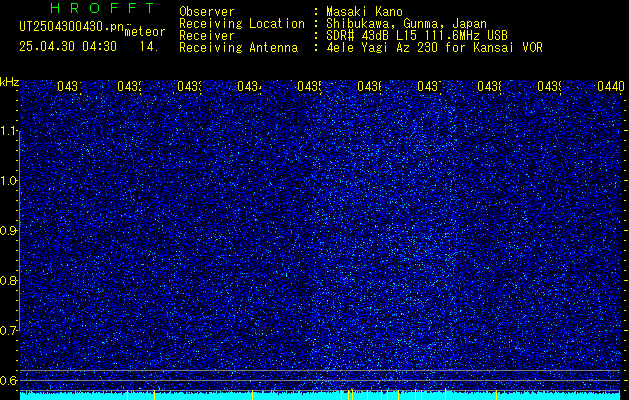Click the 0437 time marker
The height and width of the screenshot is (400, 629).
430,86
